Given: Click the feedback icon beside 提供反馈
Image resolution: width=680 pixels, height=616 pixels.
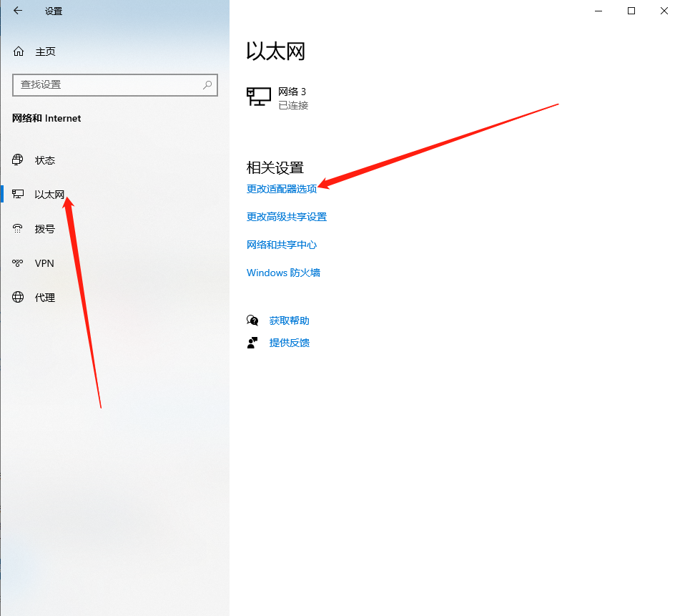Looking at the screenshot, I should click(252, 342).
